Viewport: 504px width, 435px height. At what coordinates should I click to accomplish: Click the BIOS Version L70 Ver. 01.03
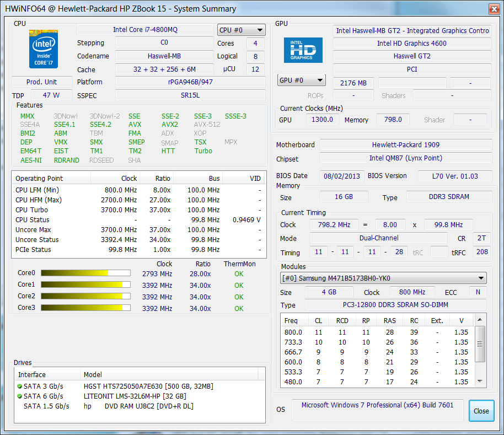click(x=455, y=176)
